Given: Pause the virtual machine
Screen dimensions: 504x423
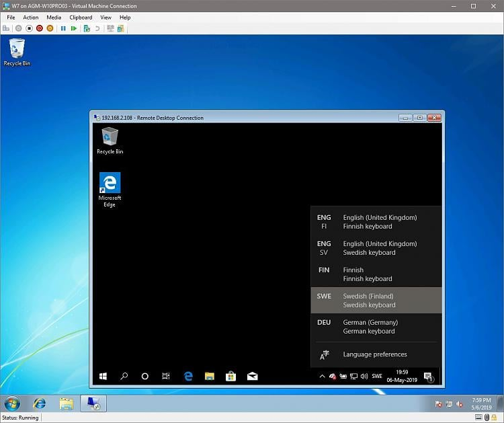Looking at the screenshot, I should pyautogui.click(x=63, y=29).
